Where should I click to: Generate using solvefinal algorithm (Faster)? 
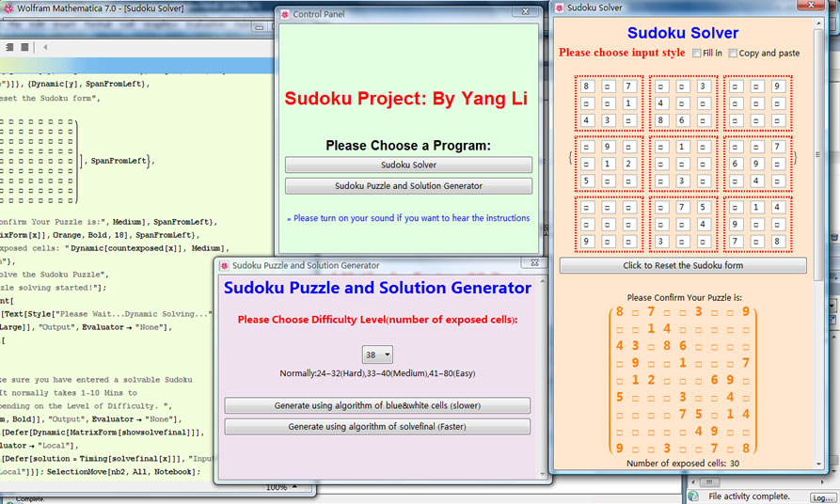pos(377,426)
